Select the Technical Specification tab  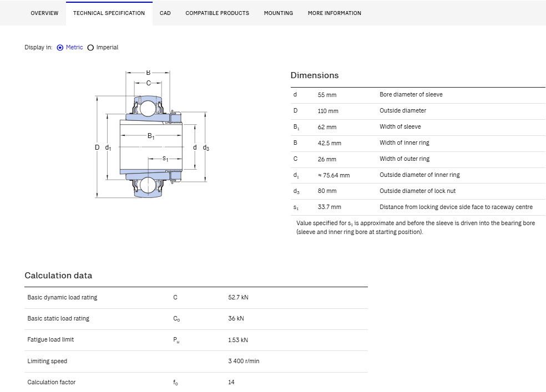pos(109,13)
